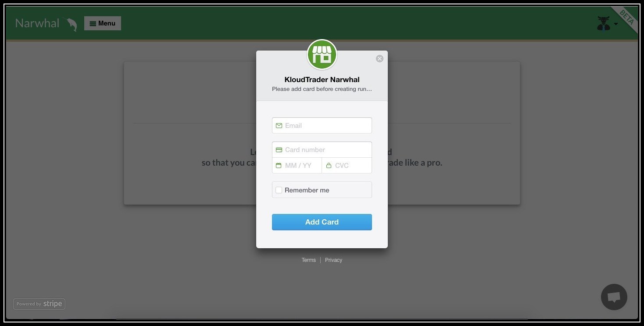Close the KloudTrader Narwhal payment dialog
The image size is (644, 326).
[x=379, y=58]
